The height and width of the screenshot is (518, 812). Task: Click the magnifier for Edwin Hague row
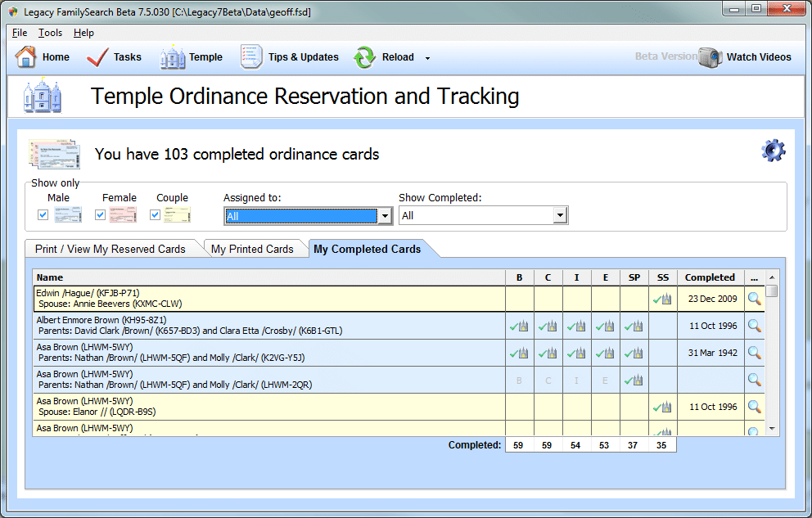pyautogui.click(x=755, y=299)
